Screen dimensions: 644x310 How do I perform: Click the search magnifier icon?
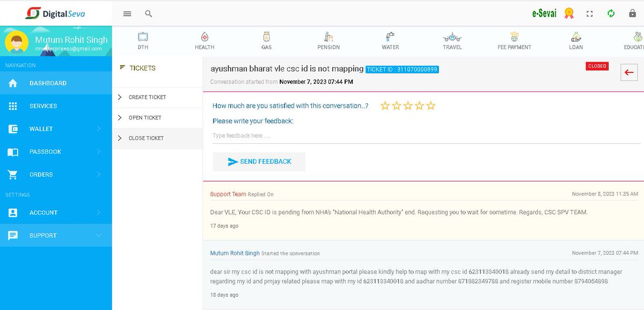tap(149, 14)
